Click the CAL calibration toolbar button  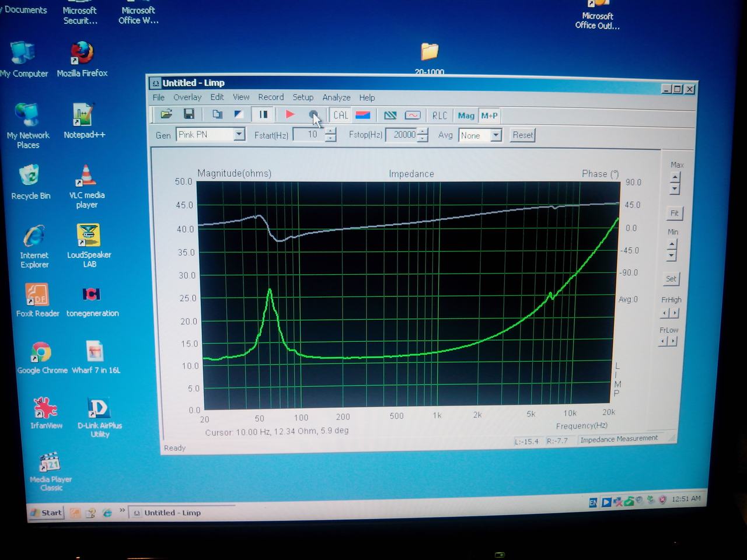tap(341, 116)
